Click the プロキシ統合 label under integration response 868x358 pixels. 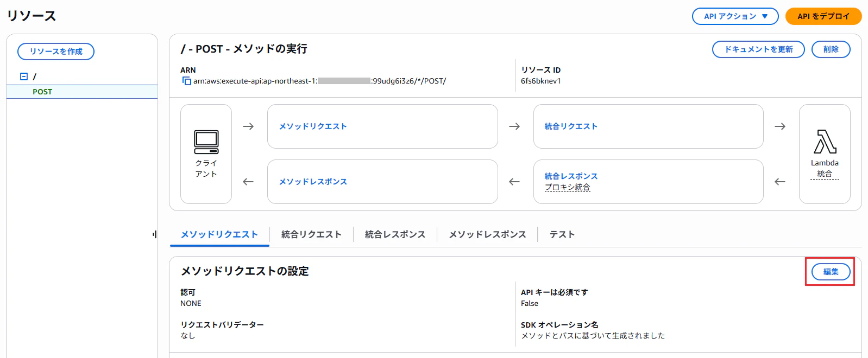tap(567, 187)
